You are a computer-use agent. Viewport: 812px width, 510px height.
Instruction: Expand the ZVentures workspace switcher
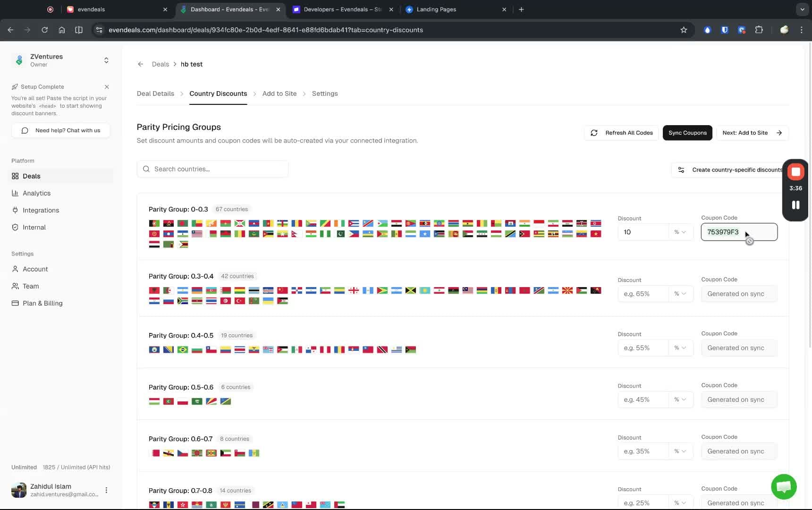[106, 60]
